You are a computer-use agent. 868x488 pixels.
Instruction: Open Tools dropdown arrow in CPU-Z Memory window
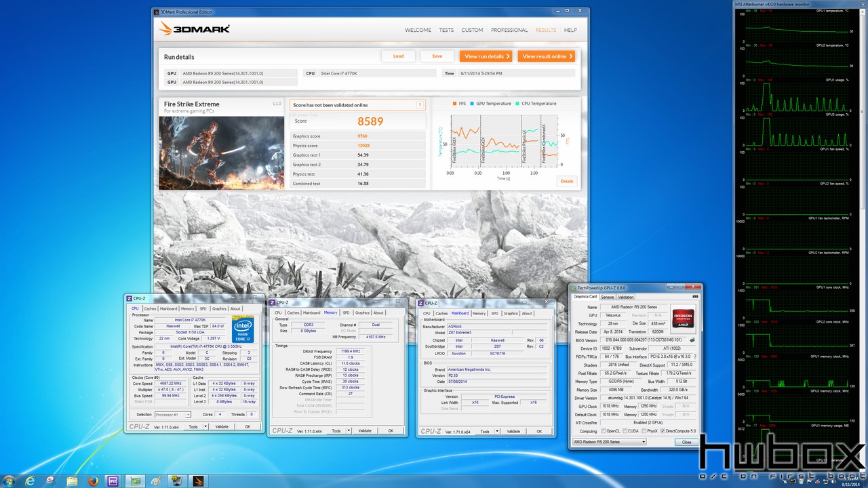pos(349,430)
